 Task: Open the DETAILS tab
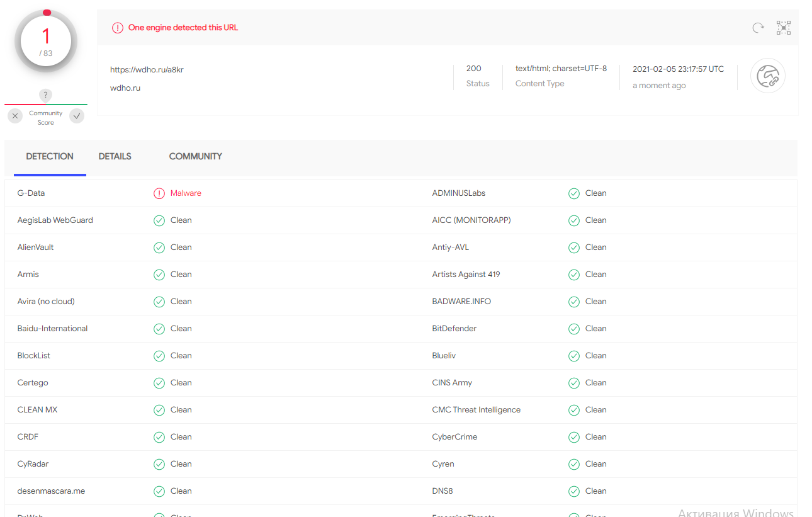click(115, 156)
